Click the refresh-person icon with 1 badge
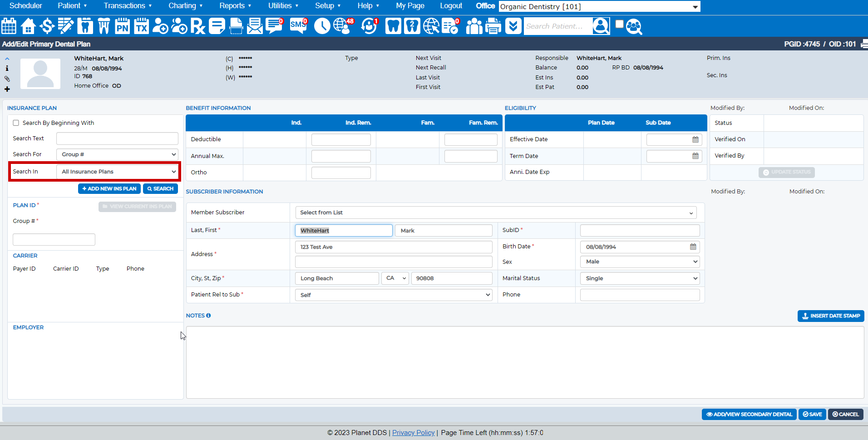 (x=370, y=26)
